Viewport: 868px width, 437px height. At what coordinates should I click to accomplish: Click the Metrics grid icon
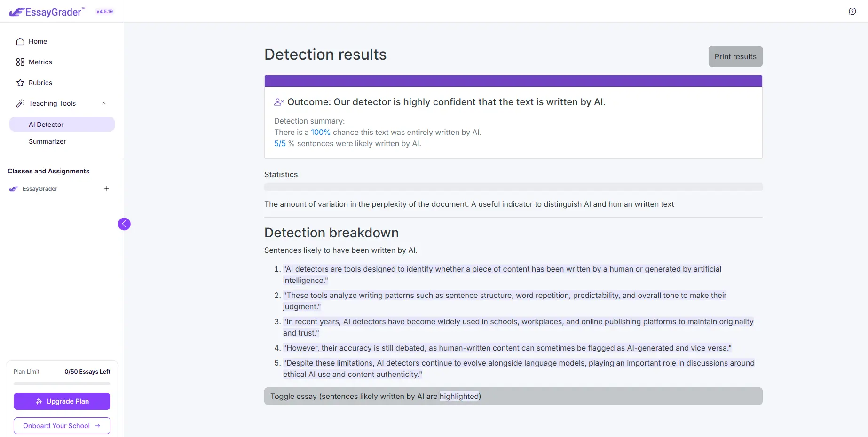point(20,62)
